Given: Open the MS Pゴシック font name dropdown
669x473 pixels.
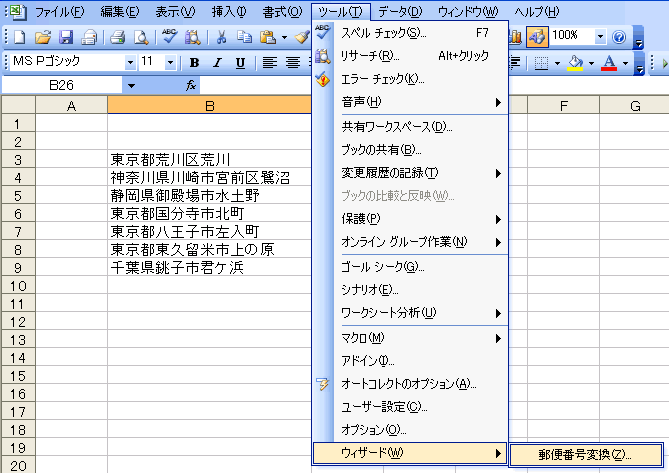Looking at the screenshot, I should [130, 62].
